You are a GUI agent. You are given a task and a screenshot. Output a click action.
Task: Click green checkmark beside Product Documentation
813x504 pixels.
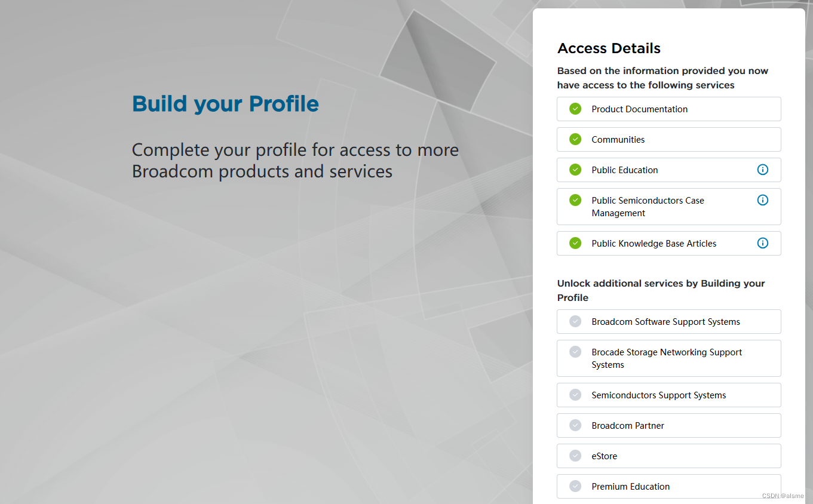(575, 109)
